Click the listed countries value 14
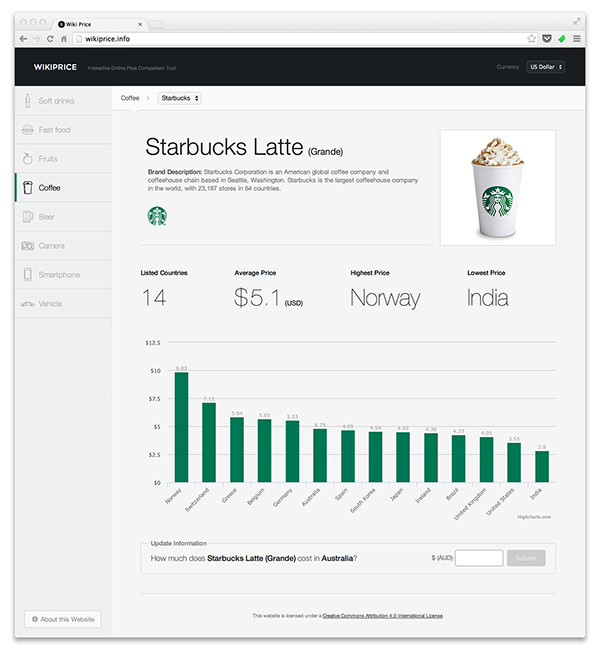This screenshot has width=600, height=652. pos(154,298)
